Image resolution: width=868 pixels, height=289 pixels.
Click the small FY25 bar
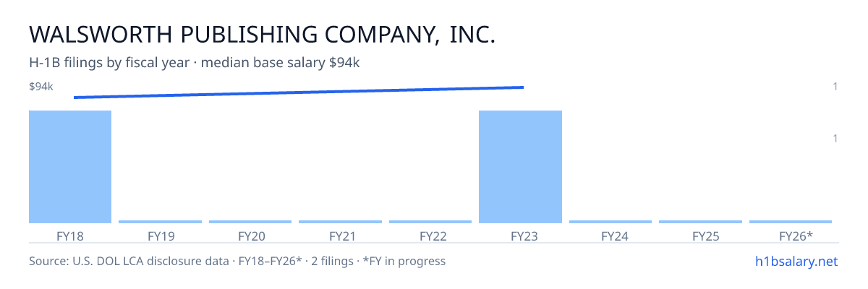click(x=700, y=222)
